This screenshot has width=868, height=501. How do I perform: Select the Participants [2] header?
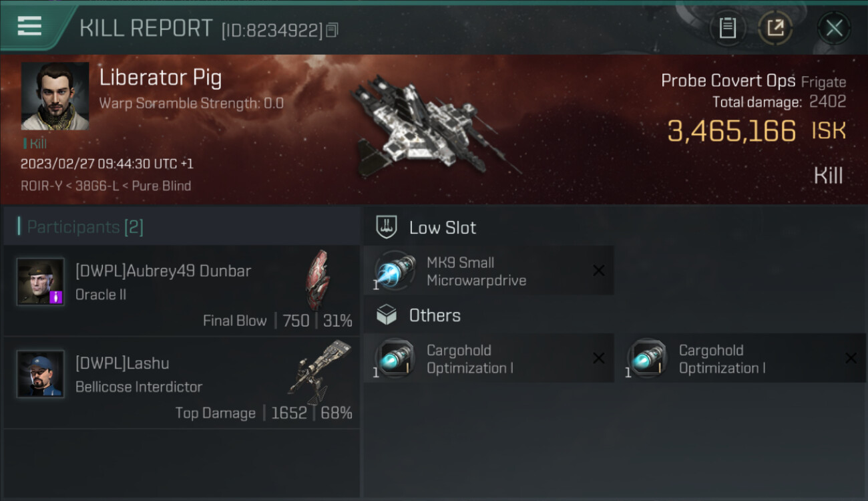click(x=85, y=227)
